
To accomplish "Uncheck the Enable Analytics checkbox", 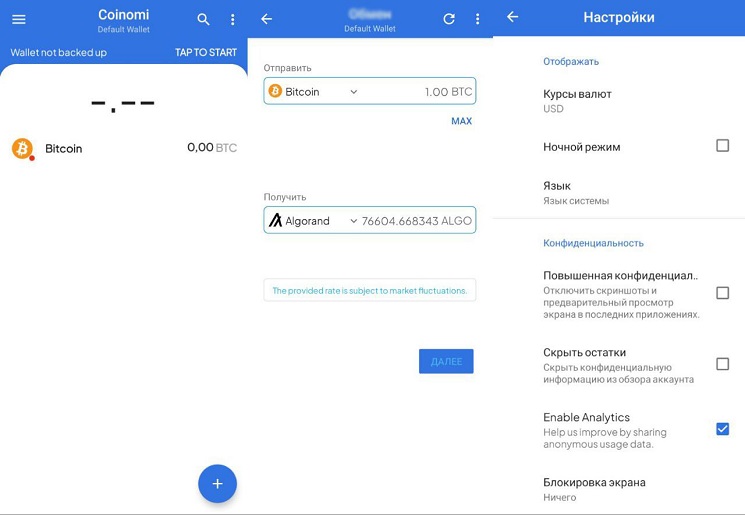I will click(722, 429).
